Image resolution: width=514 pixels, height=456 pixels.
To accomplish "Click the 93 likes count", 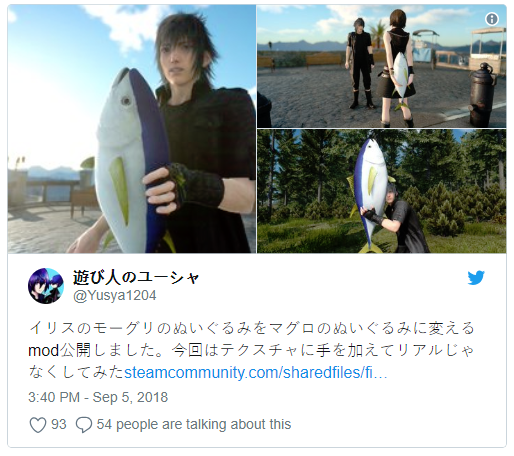I will 59,425.
